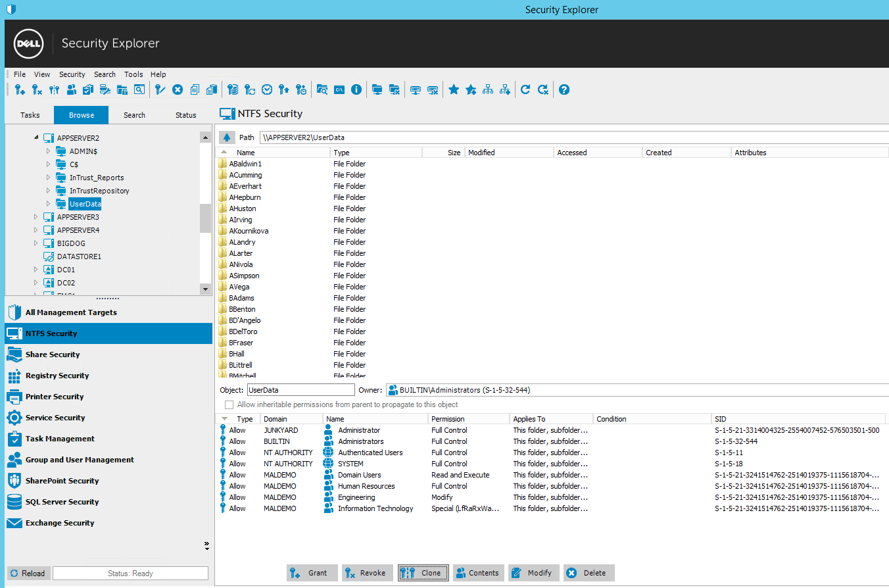Image resolution: width=889 pixels, height=588 pixels.
Task: Open the Security menu
Action: (x=72, y=74)
